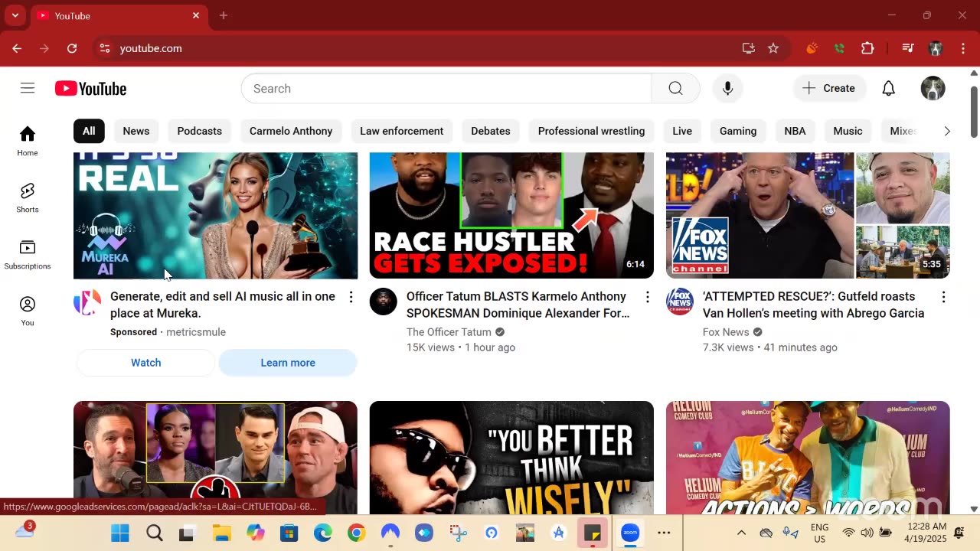This screenshot has width=980, height=551.
Task: Open Zoom from the taskbar
Action: pyautogui.click(x=630, y=533)
